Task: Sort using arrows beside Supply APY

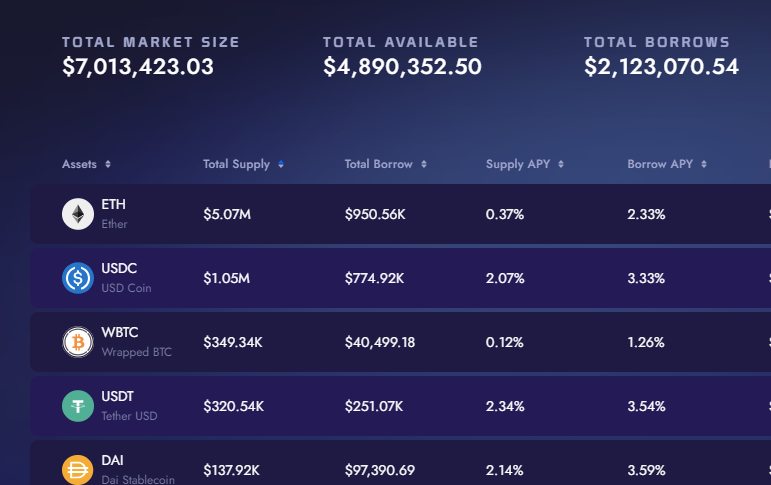Action: (561, 164)
